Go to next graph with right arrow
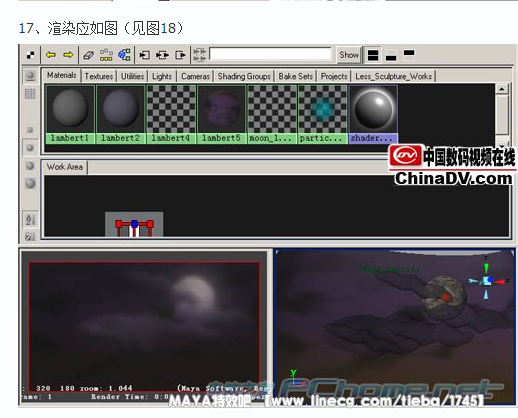 point(68,55)
